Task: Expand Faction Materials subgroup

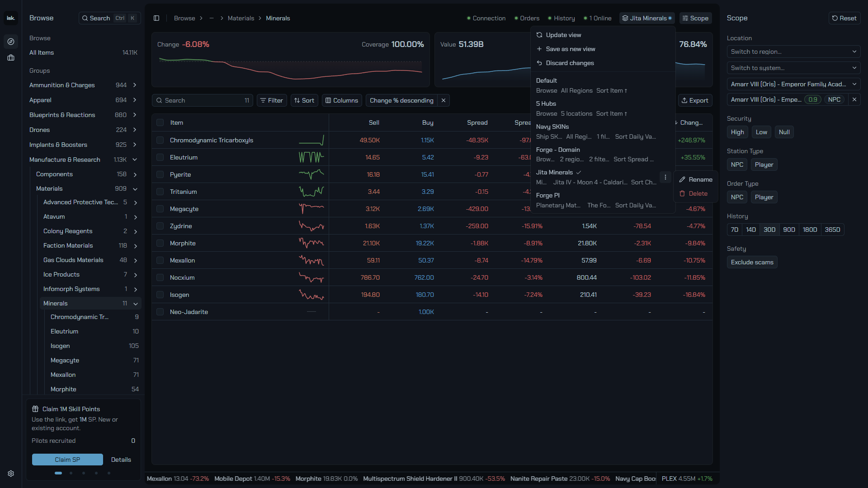Action: (x=135, y=246)
